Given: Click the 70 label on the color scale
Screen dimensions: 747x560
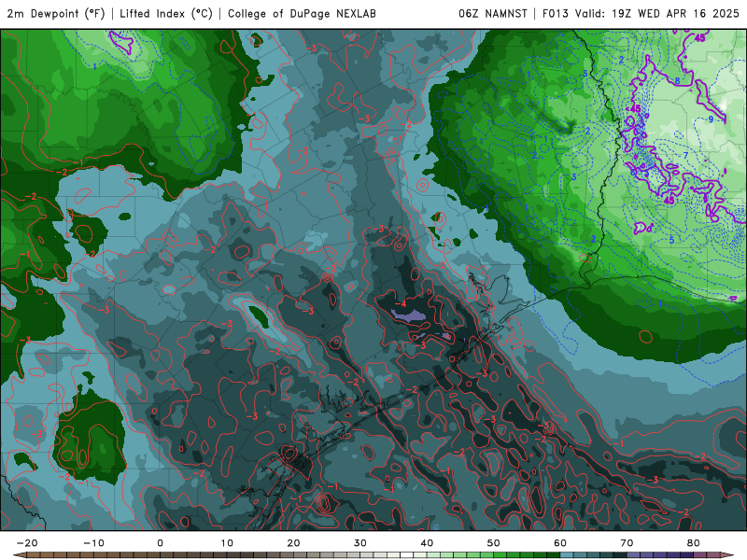Looking at the screenshot, I should point(627,543).
